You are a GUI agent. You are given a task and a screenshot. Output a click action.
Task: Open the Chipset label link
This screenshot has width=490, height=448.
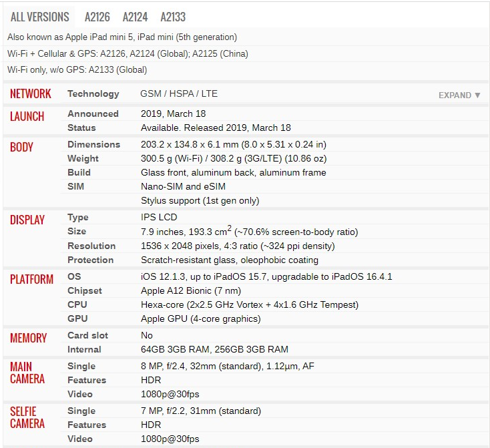click(84, 290)
